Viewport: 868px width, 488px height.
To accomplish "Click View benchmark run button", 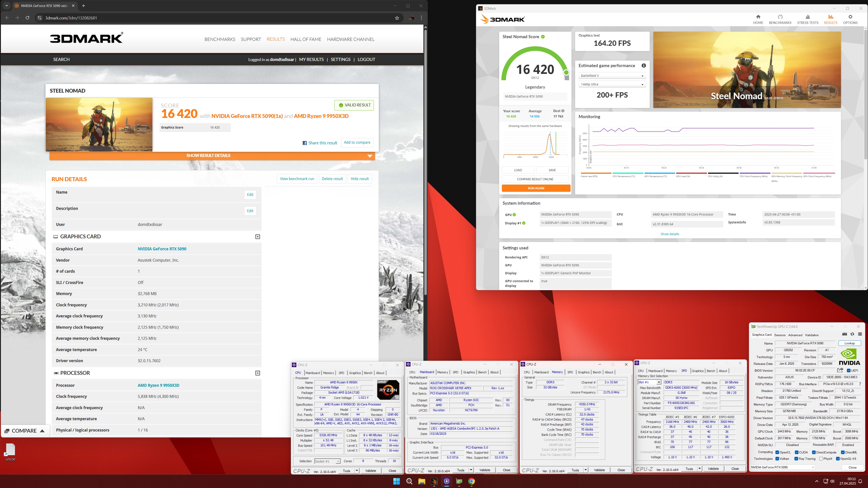I will tap(297, 179).
